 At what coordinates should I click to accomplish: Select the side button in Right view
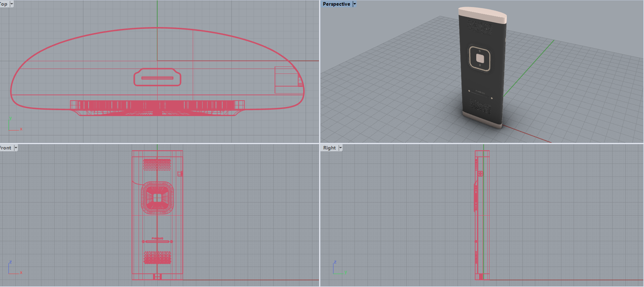(x=480, y=174)
